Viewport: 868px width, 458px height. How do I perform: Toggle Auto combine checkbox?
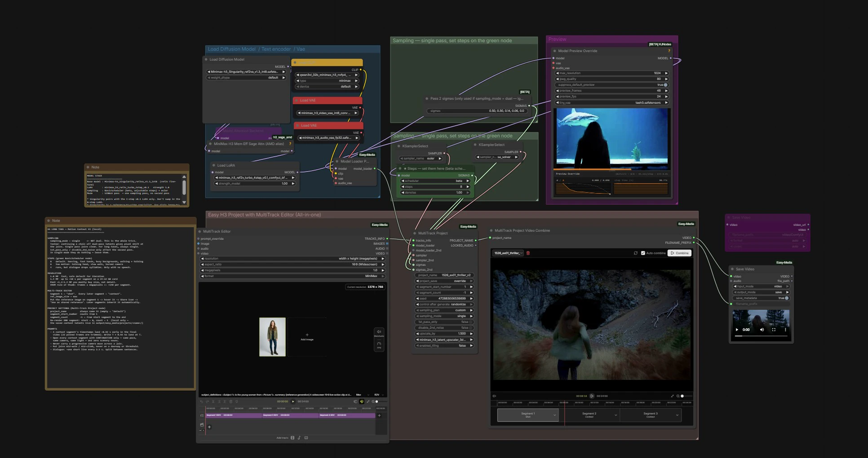643,253
